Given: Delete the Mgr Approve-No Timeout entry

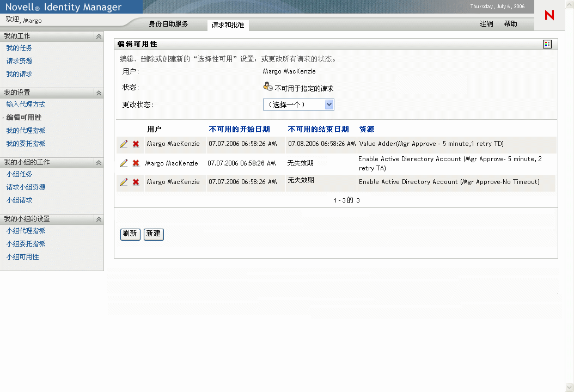Looking at the screenshot, I should [135, 182].
